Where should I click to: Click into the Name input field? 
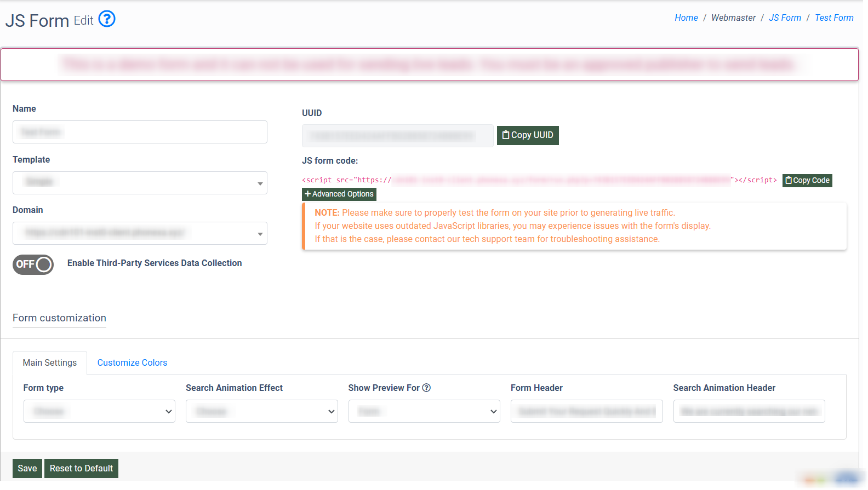click(140, 132)
